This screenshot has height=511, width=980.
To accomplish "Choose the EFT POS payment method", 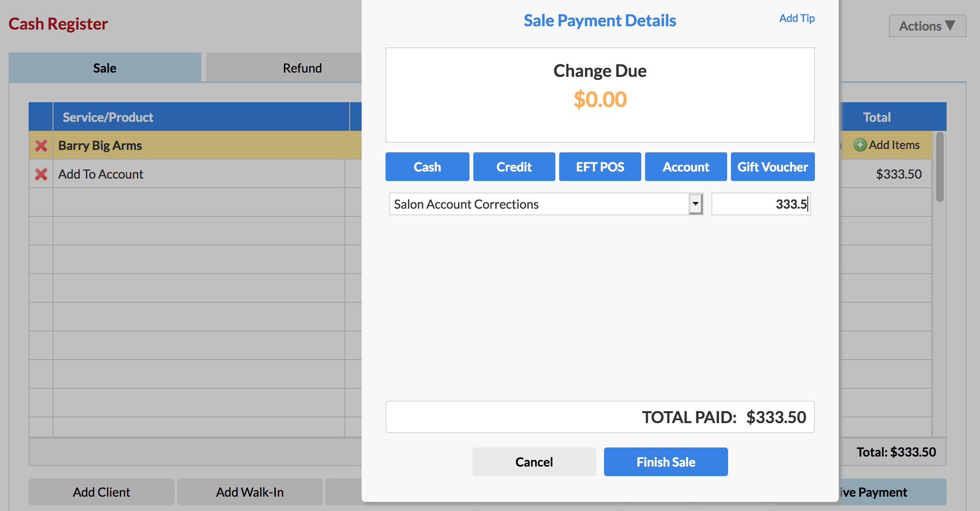I will pos(600,167).
